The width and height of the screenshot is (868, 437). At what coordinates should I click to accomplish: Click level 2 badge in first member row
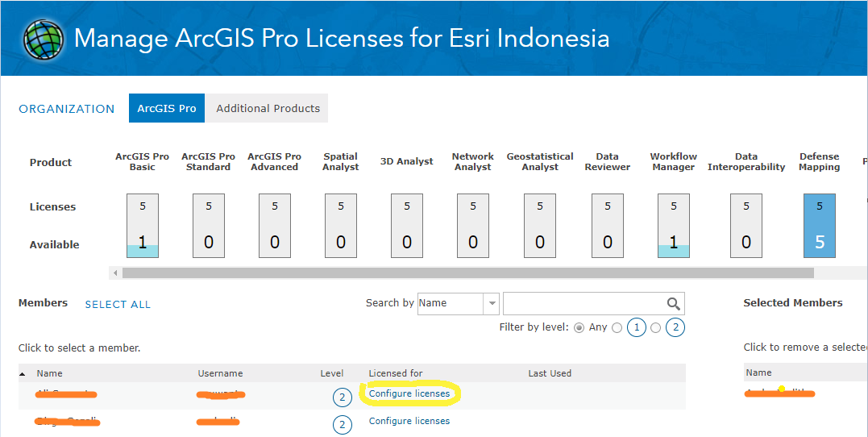(x=342, y=397)
